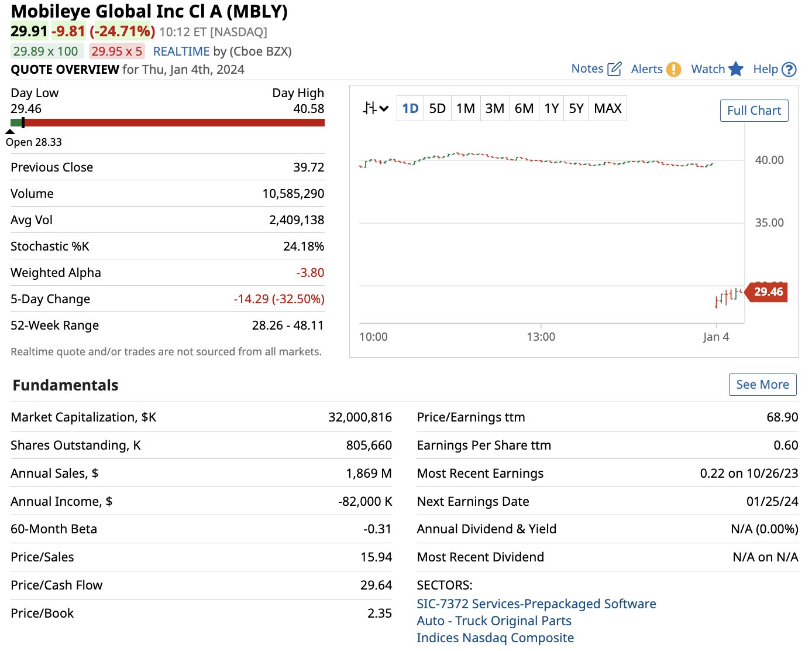Click Price/Earnings ttm value 68.90
This screenshot has height=651, width=812.
pyautogui.click(x=782, y=417)
